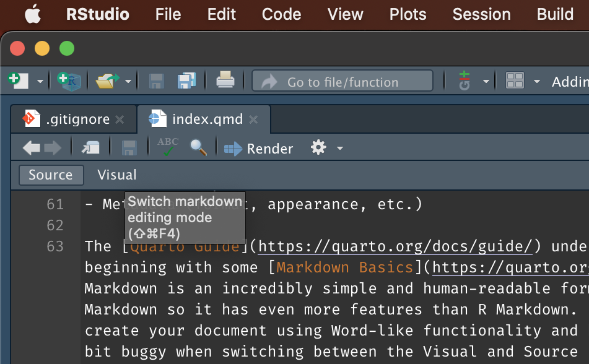Click the Open File folder icon
Screen dimensions: 589x364
pyautogui.click(x=107, y=80)
